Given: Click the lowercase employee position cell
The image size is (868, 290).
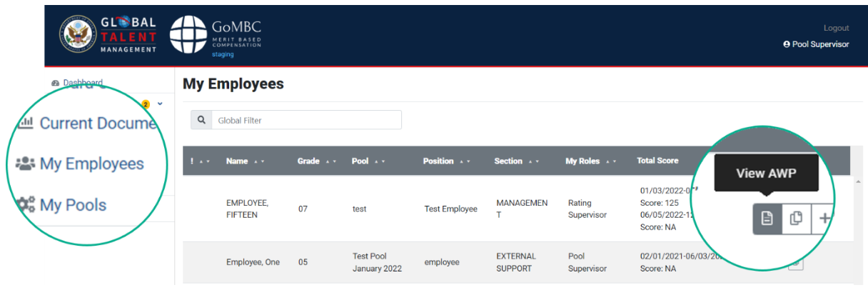Looking at the screenshot, I should point(443,262).
